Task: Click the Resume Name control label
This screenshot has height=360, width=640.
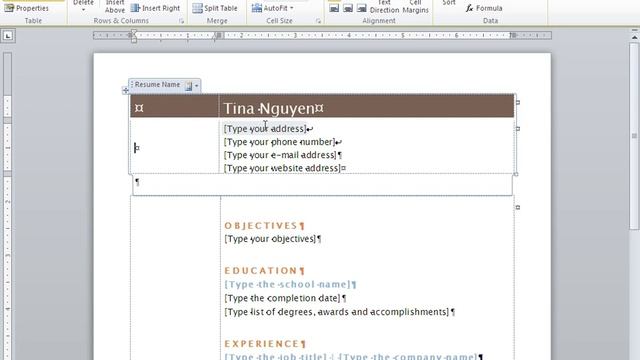Action: click(157, 84)
